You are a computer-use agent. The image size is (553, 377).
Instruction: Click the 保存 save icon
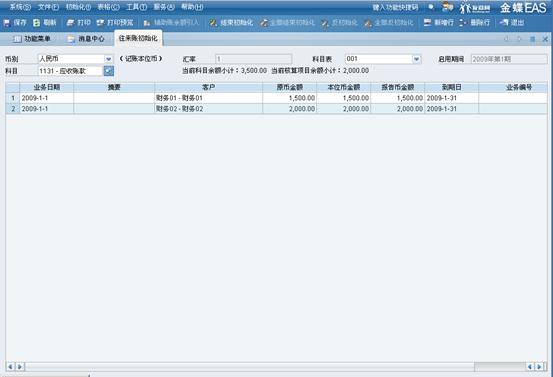pyautogui.click(x=7, y=23)
